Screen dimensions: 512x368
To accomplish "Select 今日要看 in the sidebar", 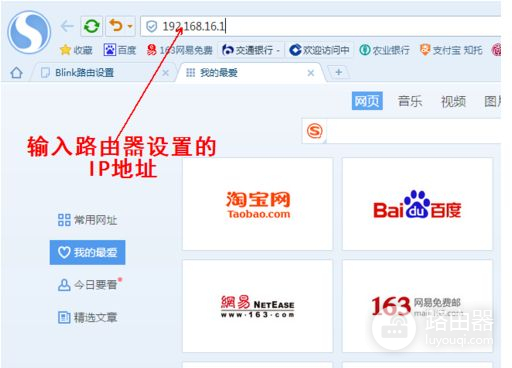I will (89, 284).
